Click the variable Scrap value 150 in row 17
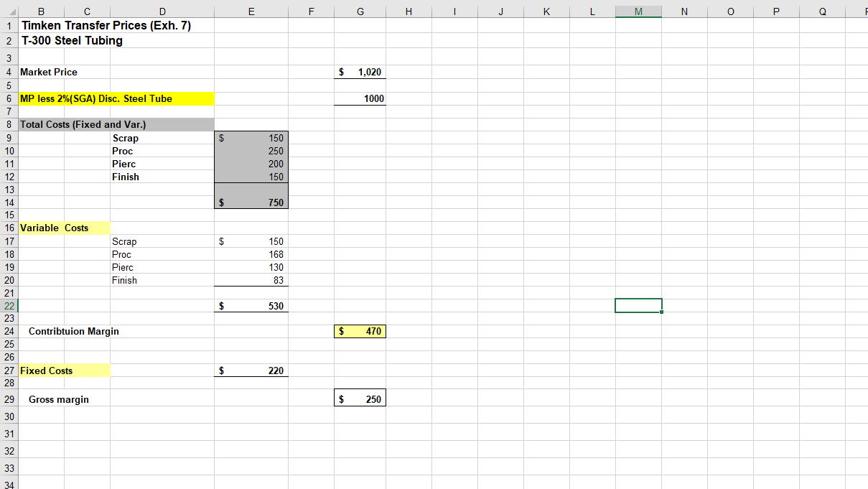The height and width of the screenshot is (489, 868). 251,241
